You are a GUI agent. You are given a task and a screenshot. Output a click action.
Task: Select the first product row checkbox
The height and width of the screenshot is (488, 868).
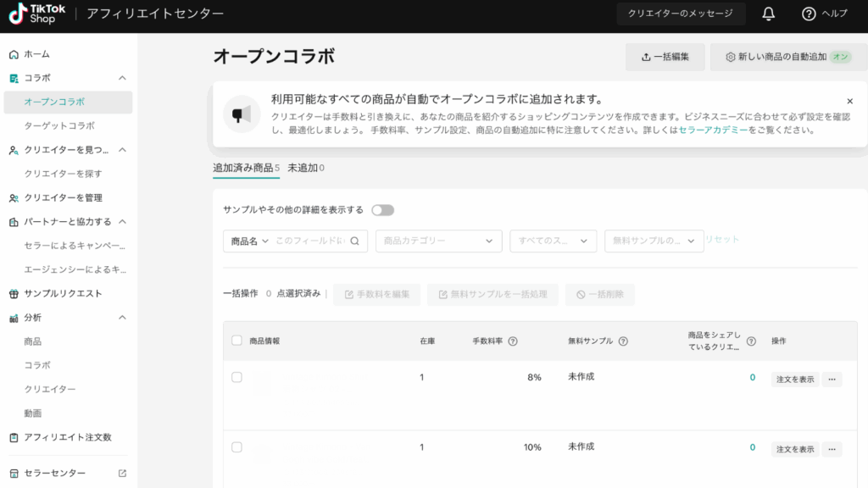[x=236, y=377]
